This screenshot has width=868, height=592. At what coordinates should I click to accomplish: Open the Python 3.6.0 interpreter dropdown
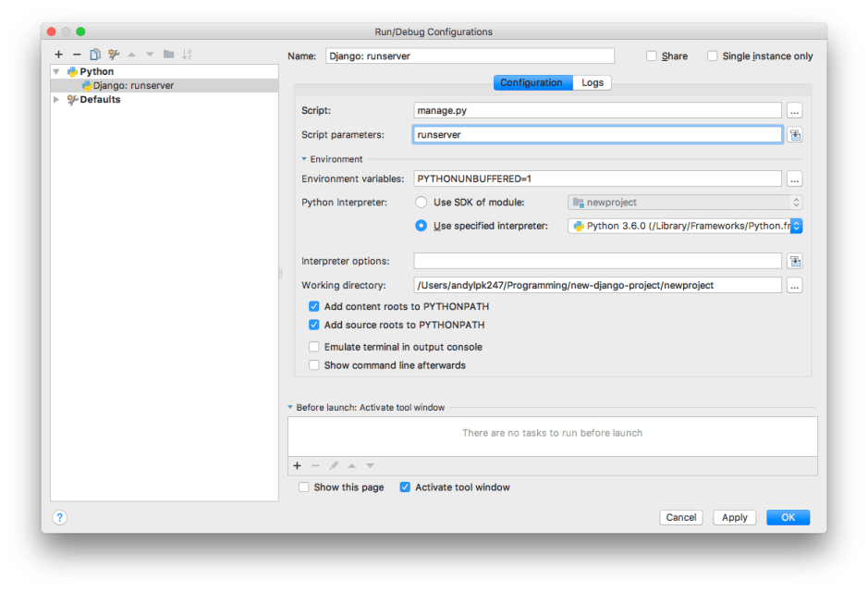tap(684, 226)
